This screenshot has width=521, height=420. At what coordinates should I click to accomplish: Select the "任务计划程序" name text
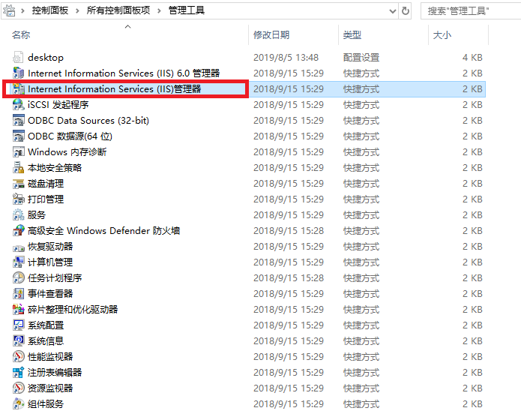click(x=55, y=278)
